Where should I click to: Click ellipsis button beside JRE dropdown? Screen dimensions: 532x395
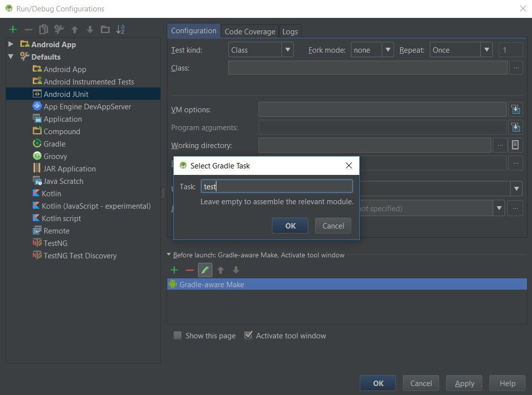(515, 208)
